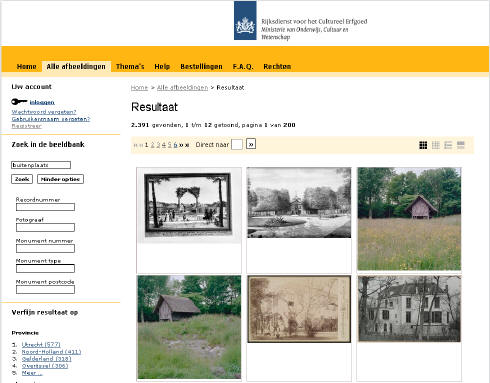Click the last page double-arrow in pagination
The image size is (490, 383).
pos(187,145)
